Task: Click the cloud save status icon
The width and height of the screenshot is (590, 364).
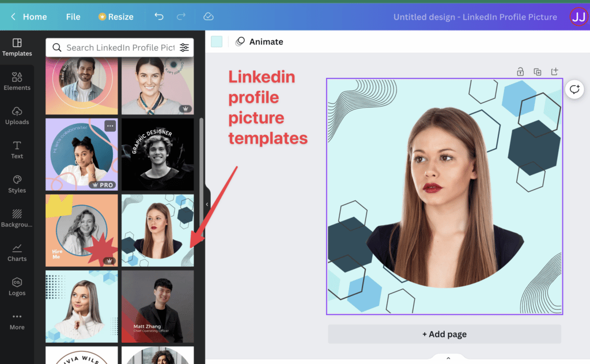Action: point(208,17)
